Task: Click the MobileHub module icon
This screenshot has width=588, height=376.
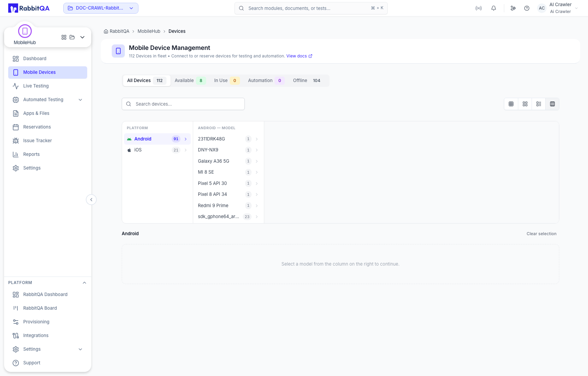Action: [x=25, y=31]
